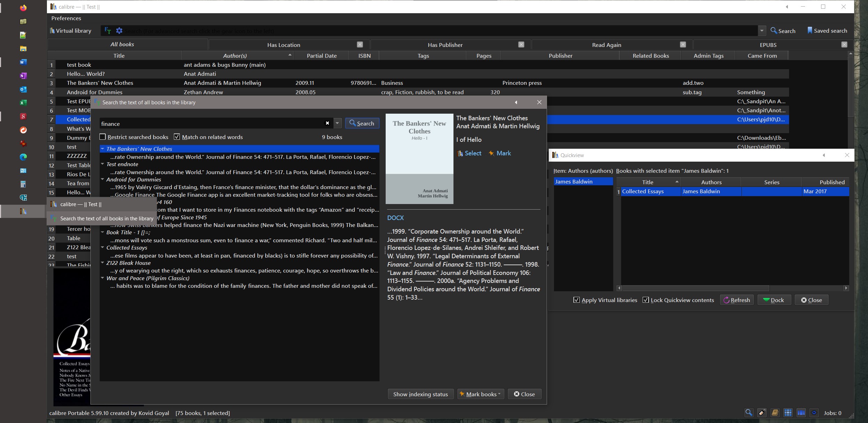The height and width of the screenshot is (423, 868).
Task: Toggle the Cover browser icon
Action: [801, 413]
